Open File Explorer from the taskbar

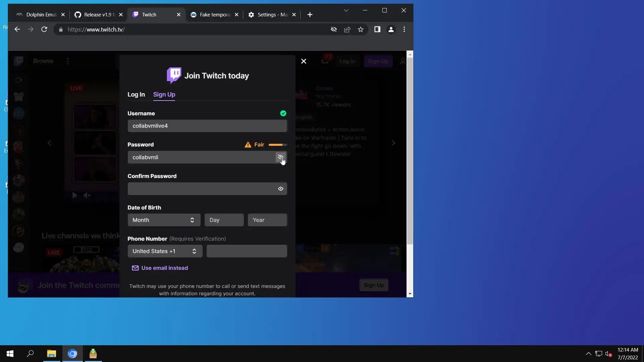pyautogui.click(x=51, y=354)
